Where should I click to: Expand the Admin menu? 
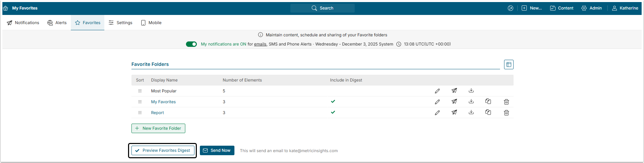(x=591, y=8)
